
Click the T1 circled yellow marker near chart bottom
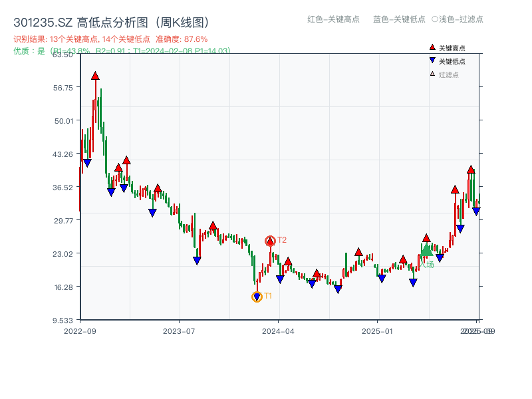pos(256,295)
